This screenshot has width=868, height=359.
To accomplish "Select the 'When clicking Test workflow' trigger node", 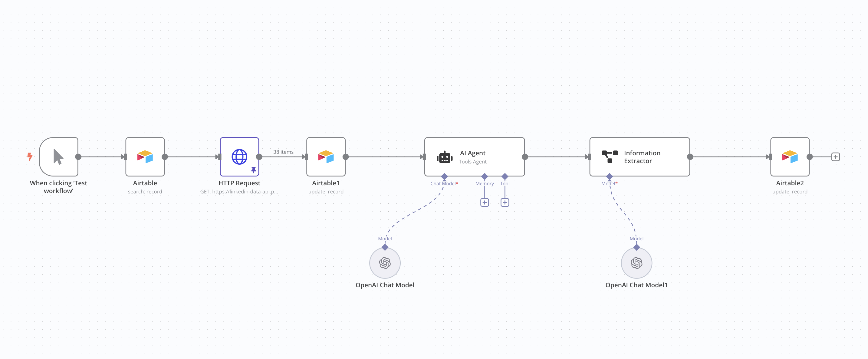I will pos(59,157).
